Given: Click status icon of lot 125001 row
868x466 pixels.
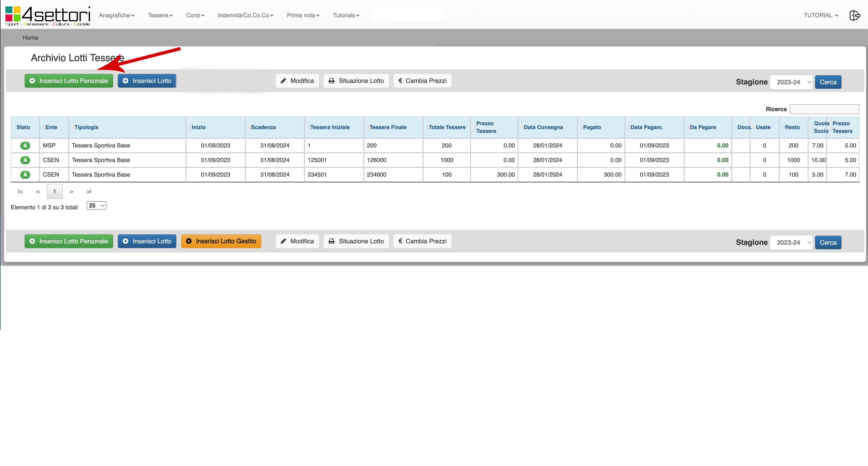Looking at the screenshot, I should [x=25, y=160].
